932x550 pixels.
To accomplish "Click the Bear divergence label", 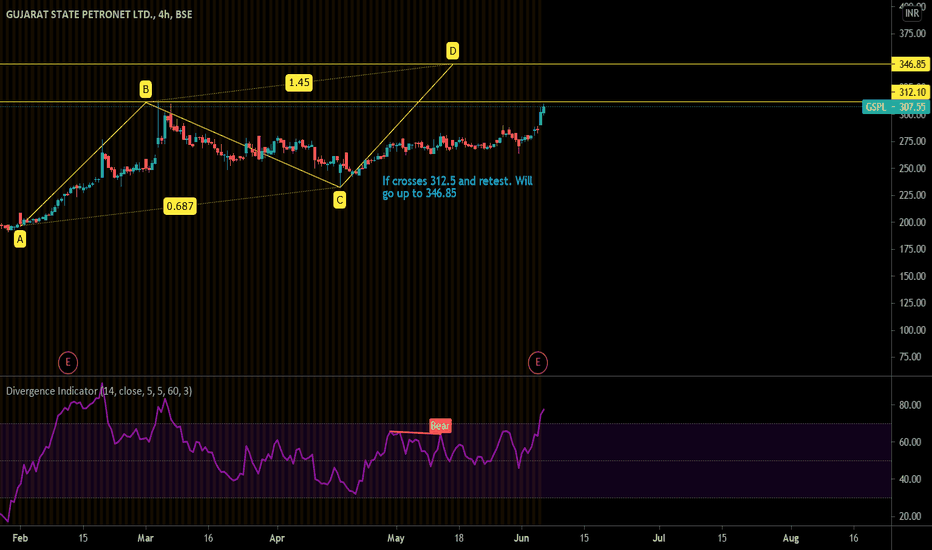I will click(440, 426).
